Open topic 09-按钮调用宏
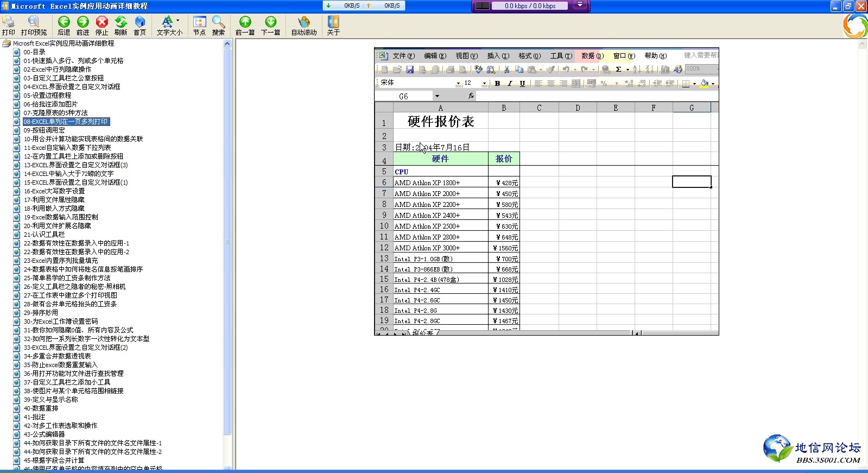Image resolution: width=868 pixels, height=473 pixels. 44,130
